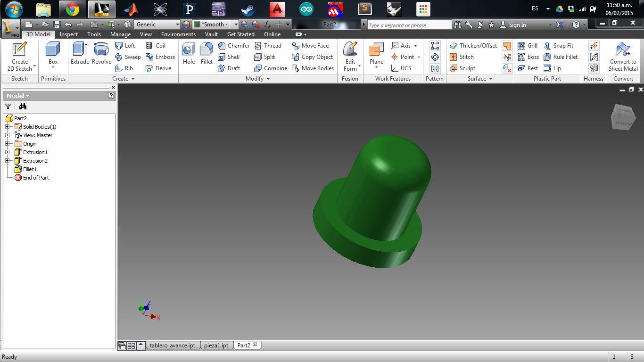Select the Thicken/Offset surface tool
Image resolution: width=644 pixels, height=362 pixels.
(x=473, y=46)
